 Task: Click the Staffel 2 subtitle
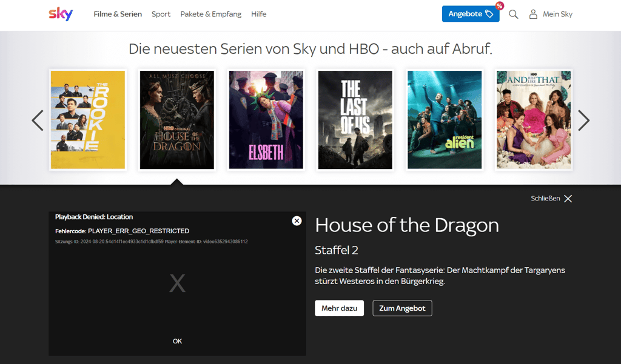point(336,250)
